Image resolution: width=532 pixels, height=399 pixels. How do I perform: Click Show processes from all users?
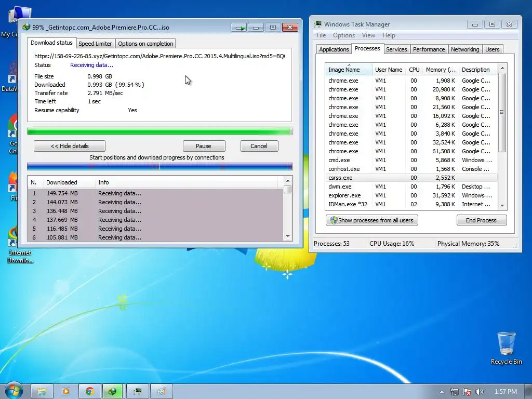(372, 220)
